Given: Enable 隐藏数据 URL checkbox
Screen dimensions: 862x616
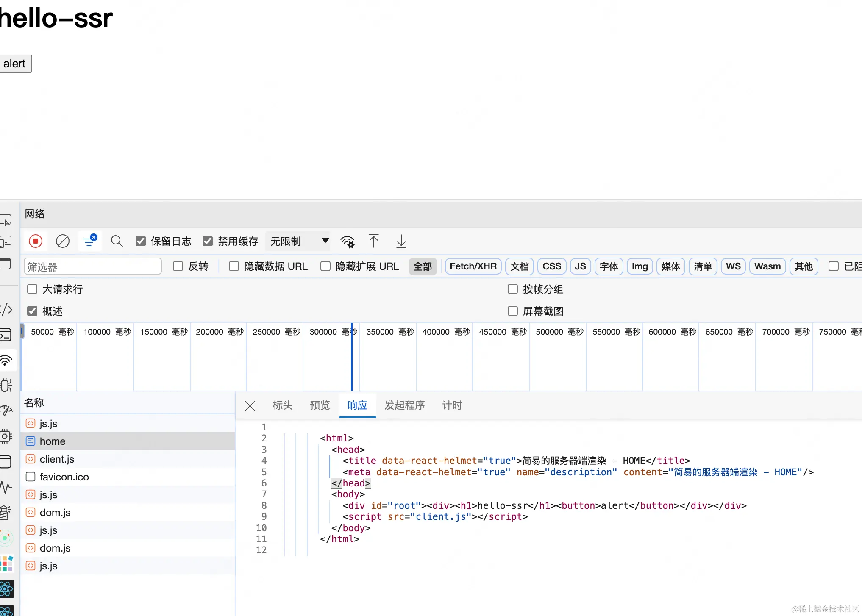Looking at the screenshot, I should pos(234,266).
